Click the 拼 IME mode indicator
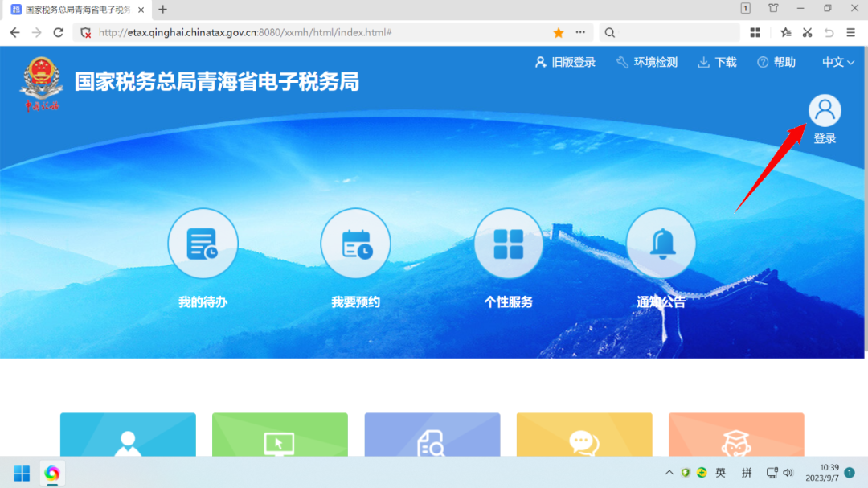This screenshot has width=868, height=488. 747,473
